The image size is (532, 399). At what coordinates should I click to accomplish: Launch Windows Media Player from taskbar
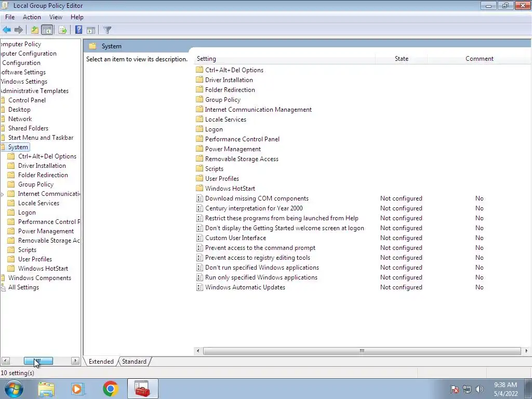pyautogui.click(x=78, y=389)
